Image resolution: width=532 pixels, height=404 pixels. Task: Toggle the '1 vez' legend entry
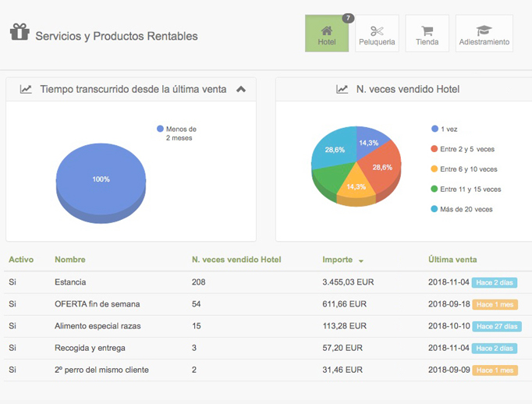pyautogui.click(x=449, y=129)
